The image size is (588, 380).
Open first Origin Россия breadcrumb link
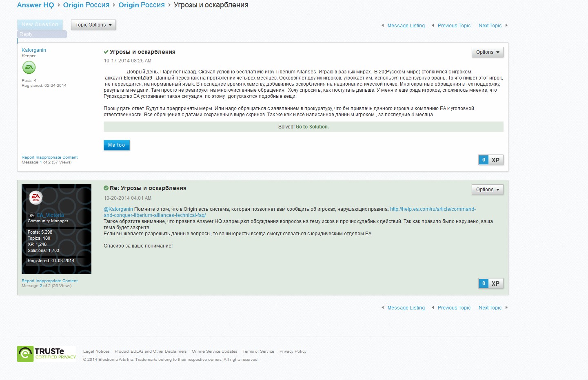coord(86,5)
